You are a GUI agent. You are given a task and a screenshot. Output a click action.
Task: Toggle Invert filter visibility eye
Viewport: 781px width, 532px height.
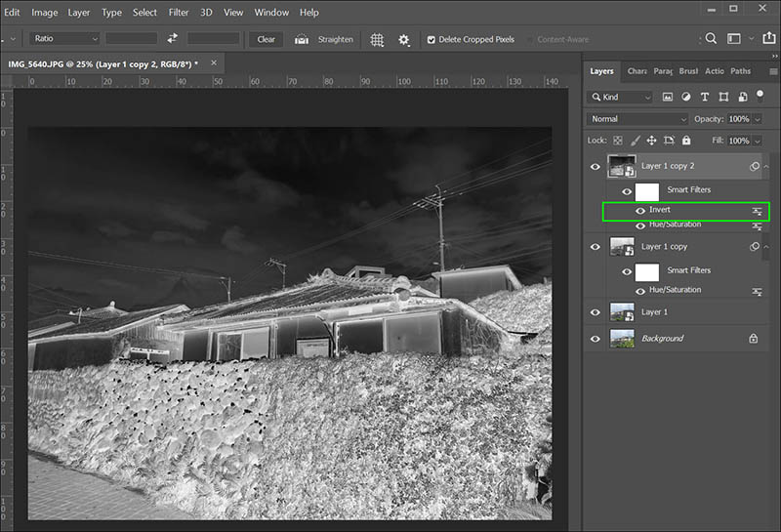click(x=640, y=211)
